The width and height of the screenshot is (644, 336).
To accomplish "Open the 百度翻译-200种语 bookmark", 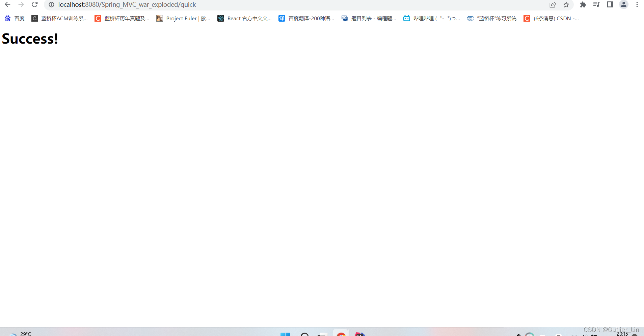I will click(x=306, y=19).
